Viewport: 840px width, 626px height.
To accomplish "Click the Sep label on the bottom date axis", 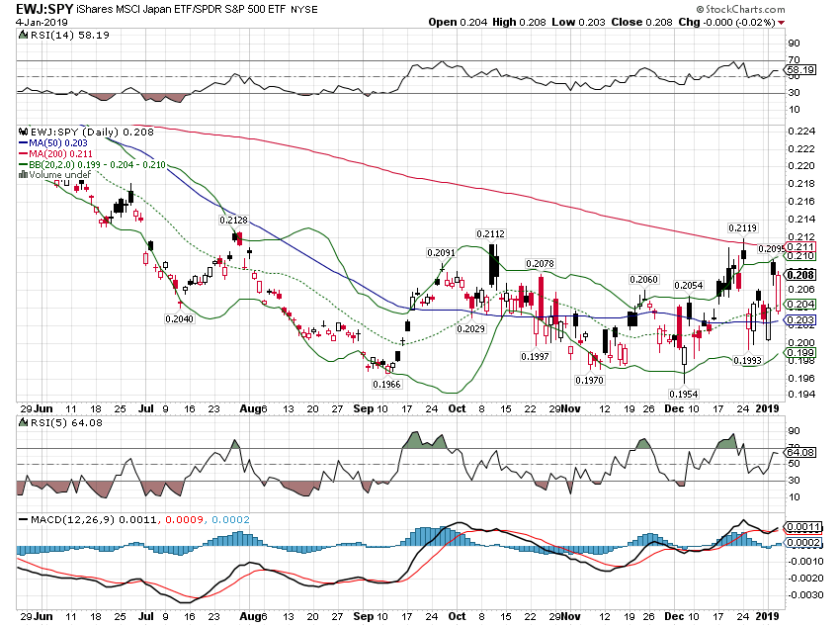I will click(x=364, y=616).
